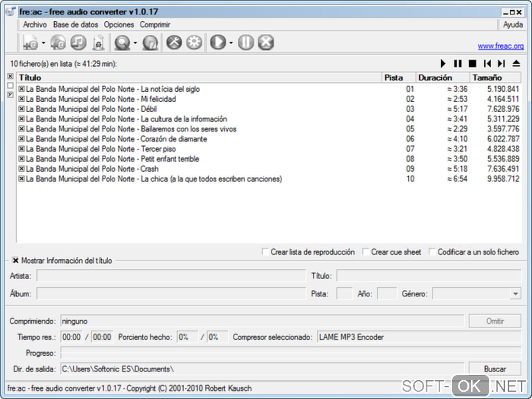Click select-all tracks icon beside list

(10, 76)
